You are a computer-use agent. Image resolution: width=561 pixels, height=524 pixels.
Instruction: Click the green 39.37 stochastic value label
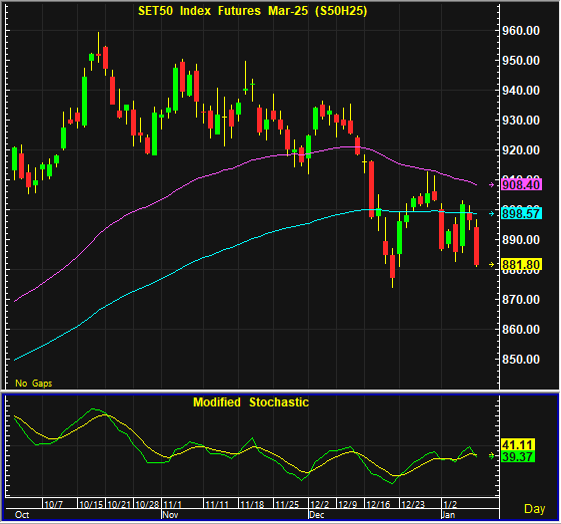[518, 456]
